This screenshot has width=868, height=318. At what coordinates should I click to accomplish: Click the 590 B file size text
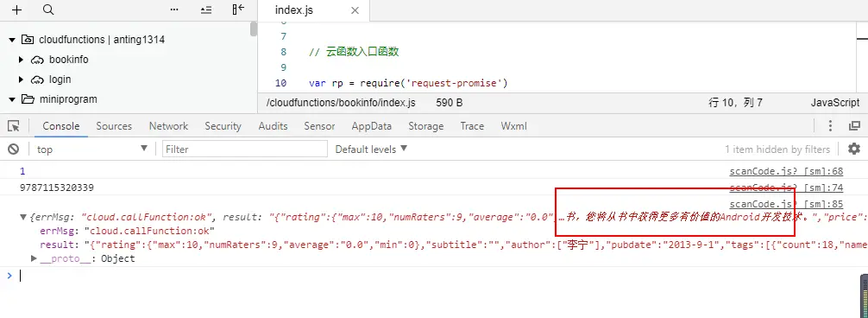coord(449,103)
